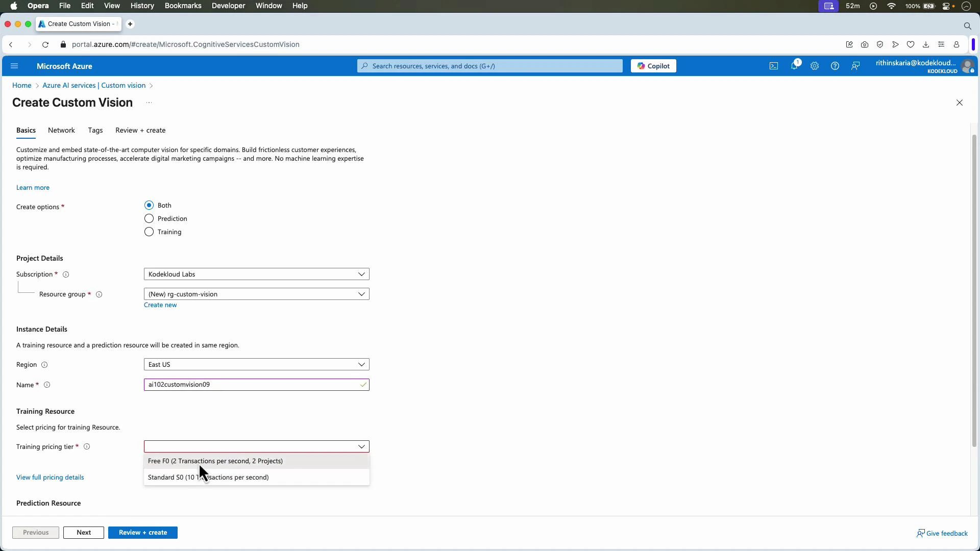Click Create new resource group link
The height and width of the screenshot is (551, 980).
tap(160, 305)
